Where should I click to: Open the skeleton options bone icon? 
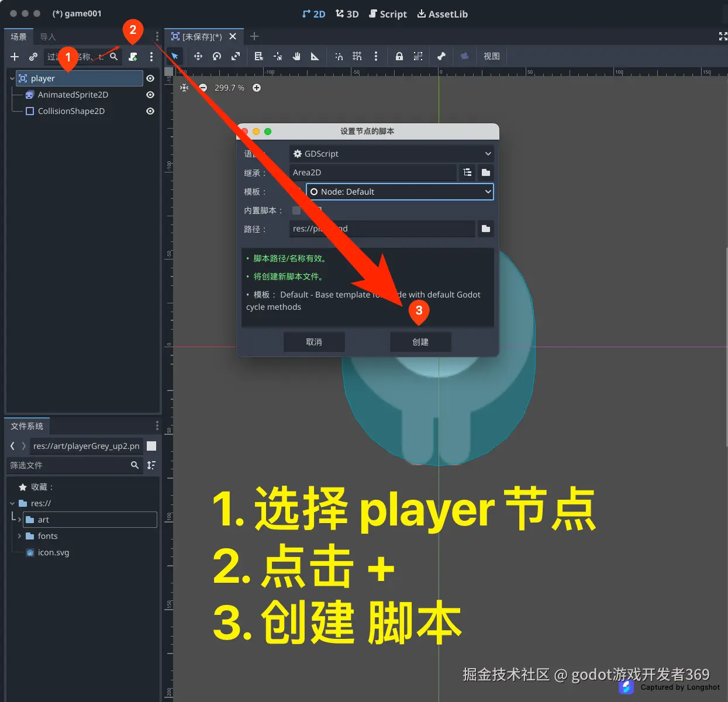pyautogui.click(x=441, y=56)
